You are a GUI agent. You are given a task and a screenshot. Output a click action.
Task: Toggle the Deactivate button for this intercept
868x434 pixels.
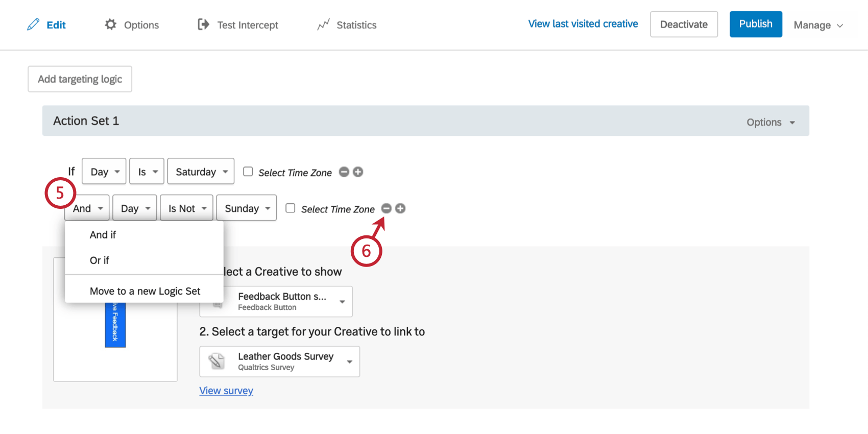coord(684,24)
